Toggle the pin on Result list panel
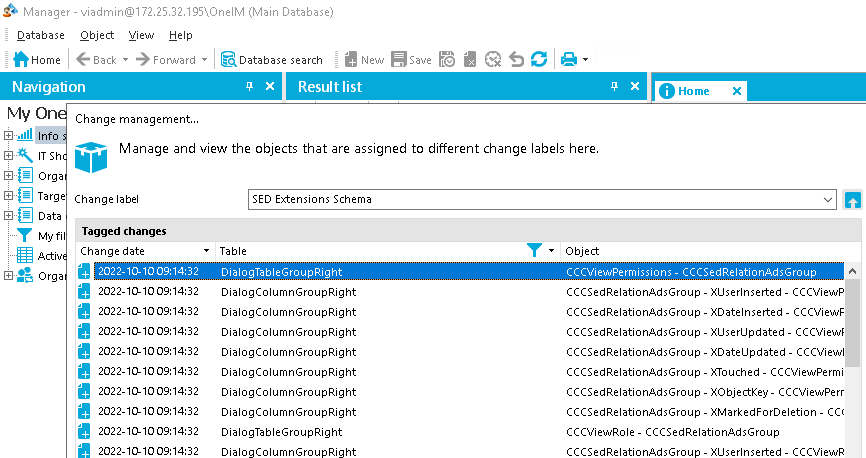The image size is (866, 458). tap(615, 87)
